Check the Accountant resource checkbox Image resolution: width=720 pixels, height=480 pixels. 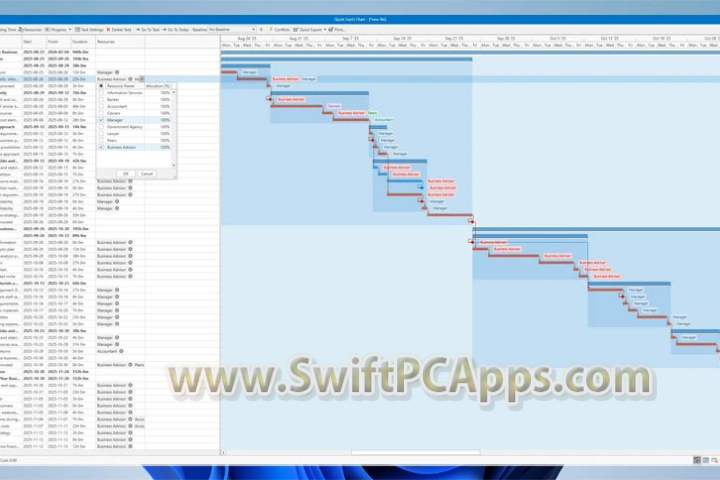coord(101,106)
